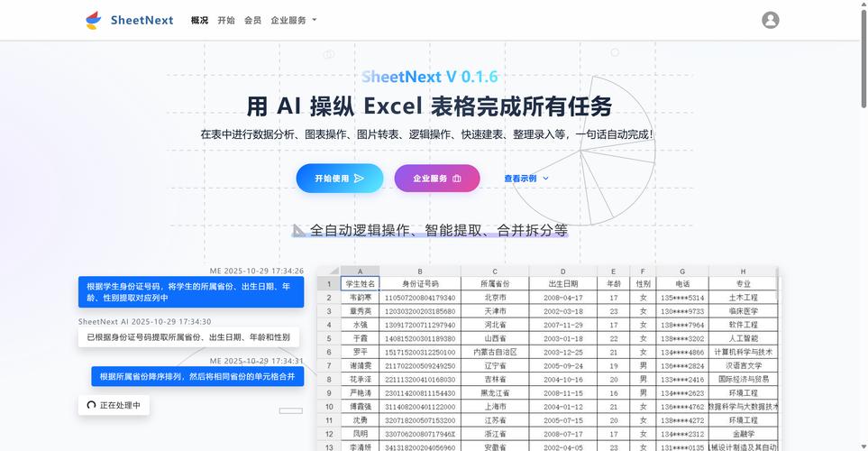868x451 pixels.
Task: Click the 所属省份 header cell
Action: [495, 283]
